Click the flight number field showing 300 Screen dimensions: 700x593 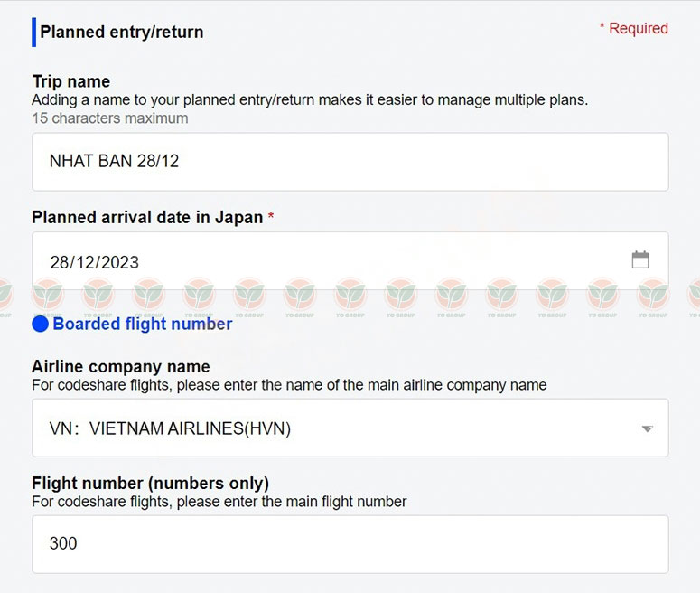click(x=350, y=544)
